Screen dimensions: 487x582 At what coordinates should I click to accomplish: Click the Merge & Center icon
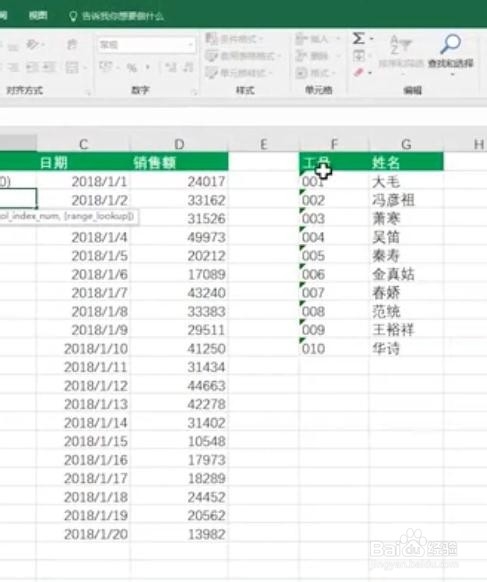pos(72,68)
